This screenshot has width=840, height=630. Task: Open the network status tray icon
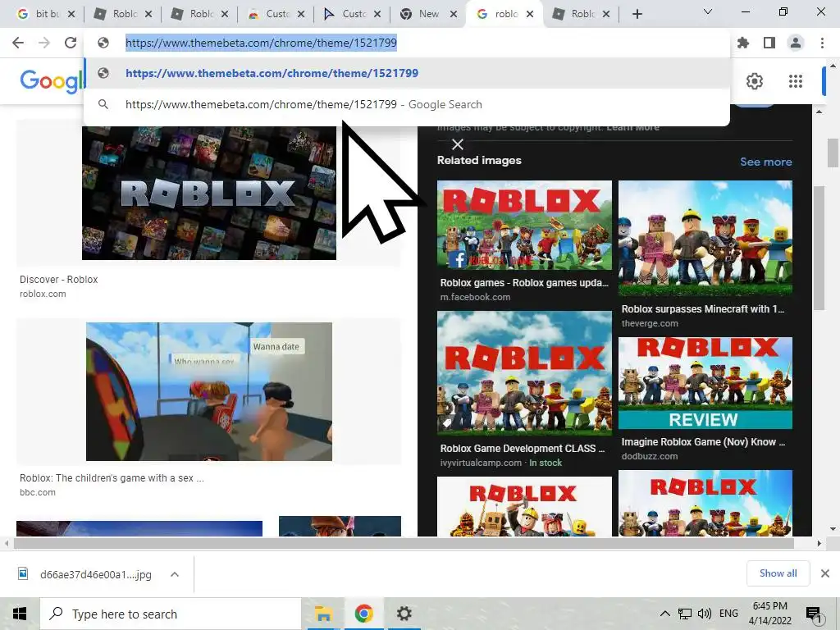click(685, 614)
